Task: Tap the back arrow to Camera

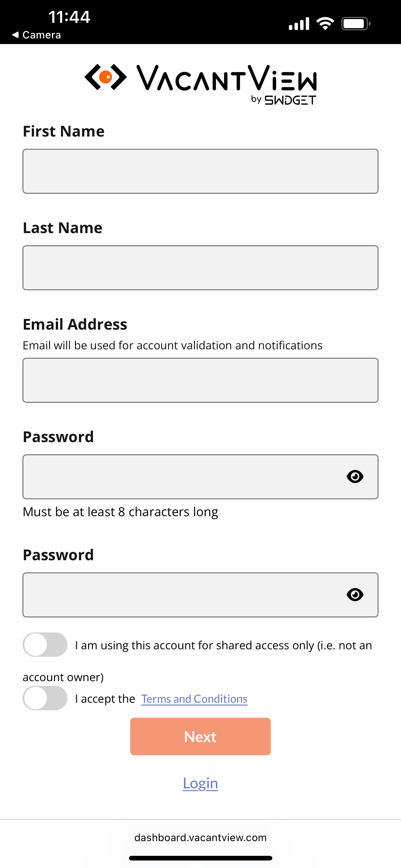Action: tap(15, 35)
